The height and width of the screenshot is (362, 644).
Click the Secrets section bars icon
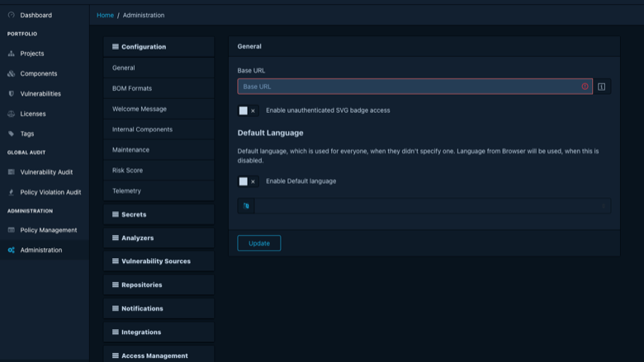click(116, 214)
